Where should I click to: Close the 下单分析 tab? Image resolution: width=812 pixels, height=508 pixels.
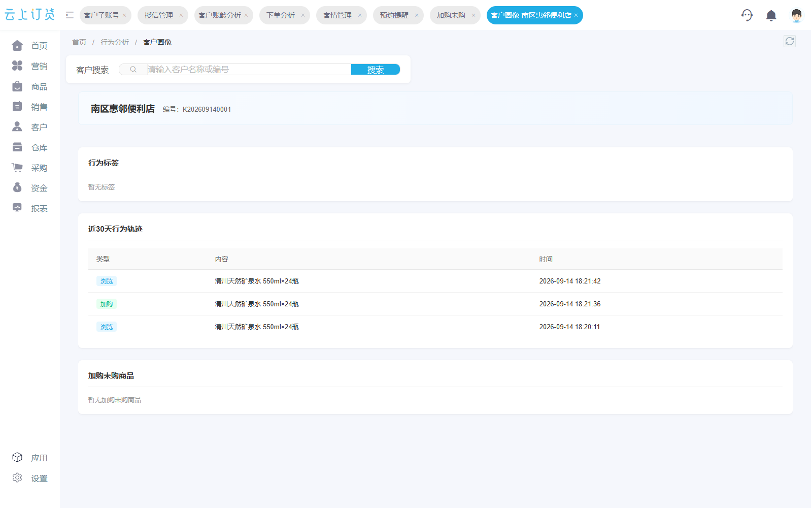303,15
